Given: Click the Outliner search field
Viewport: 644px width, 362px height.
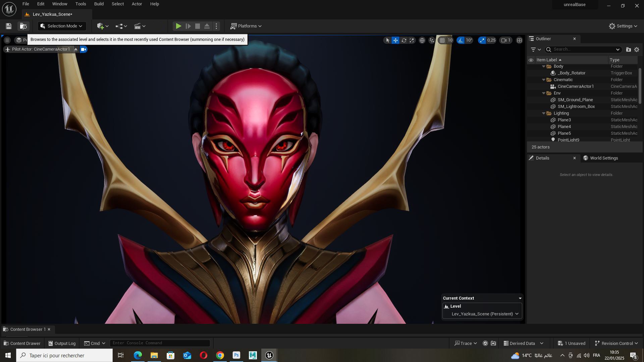Looking at the screenshot, I should pos(583,50).
